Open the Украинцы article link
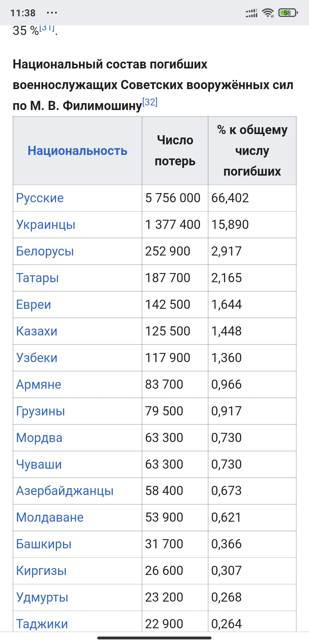This screenshot has width=309, height=644. pos(46,225)
